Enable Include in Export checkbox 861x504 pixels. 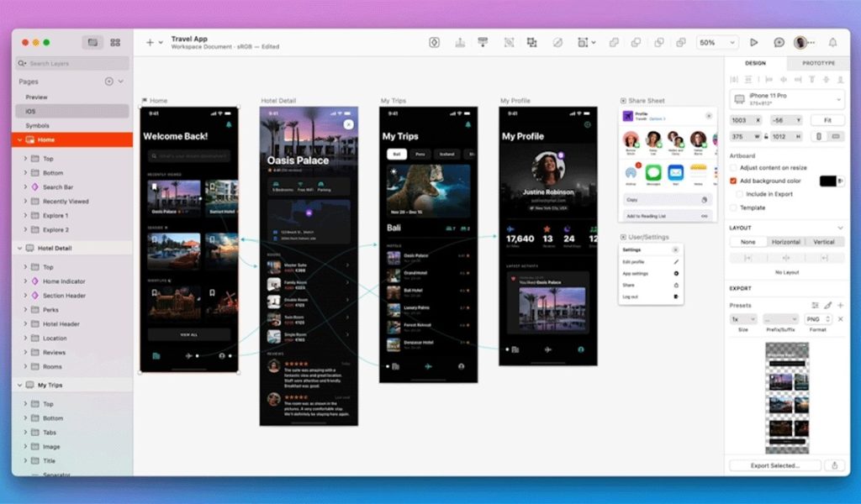739,193
